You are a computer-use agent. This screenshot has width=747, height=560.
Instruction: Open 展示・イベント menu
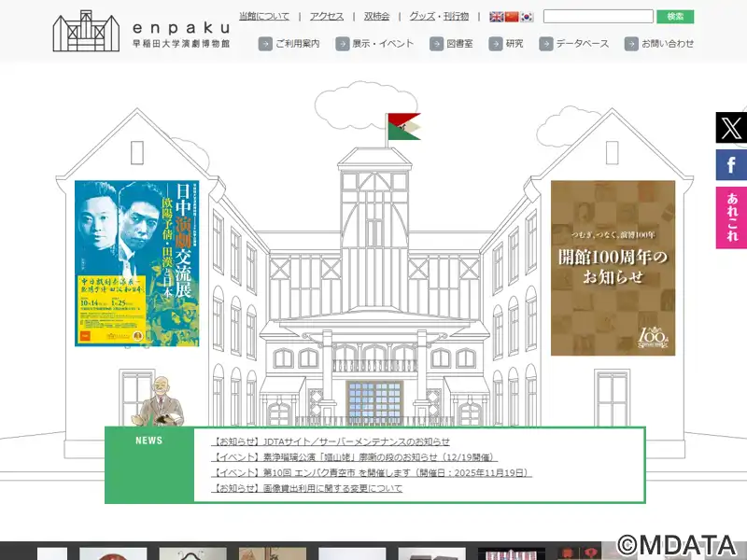(x=383, y=44)
